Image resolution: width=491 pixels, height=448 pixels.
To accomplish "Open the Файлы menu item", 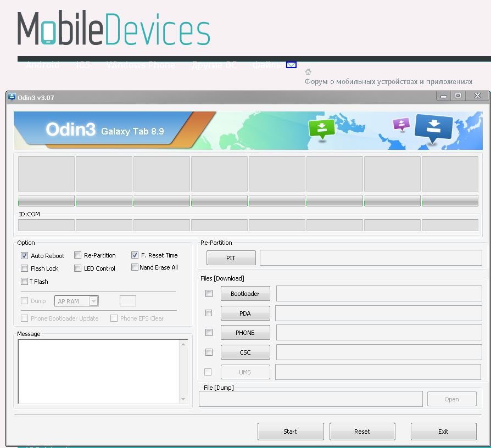I will pyautogui.click(x=267, y=65).
